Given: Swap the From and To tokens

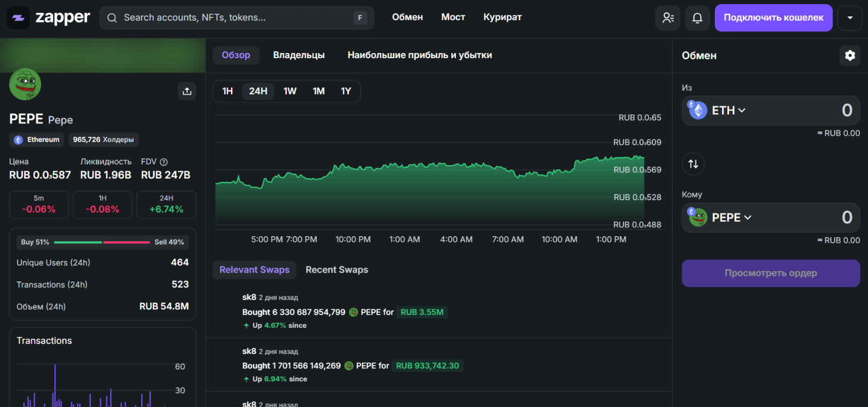Looking at the screenshot, I should pyautogui.click(x=693, y=164).
